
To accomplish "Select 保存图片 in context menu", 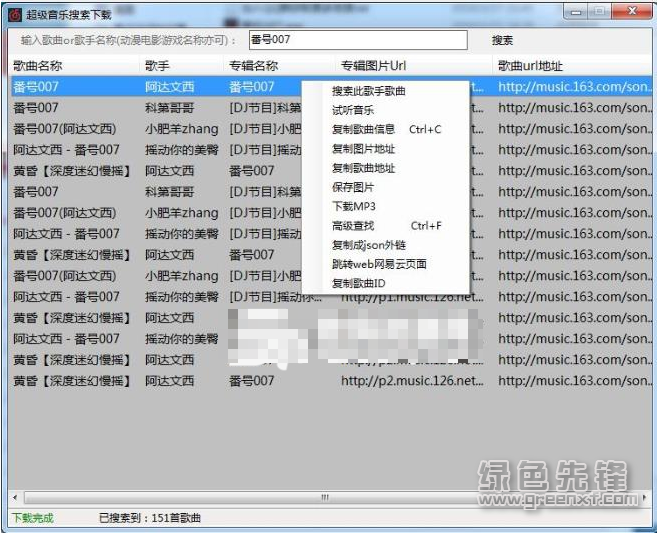I will pyautogui.click(x=352, y=187).
